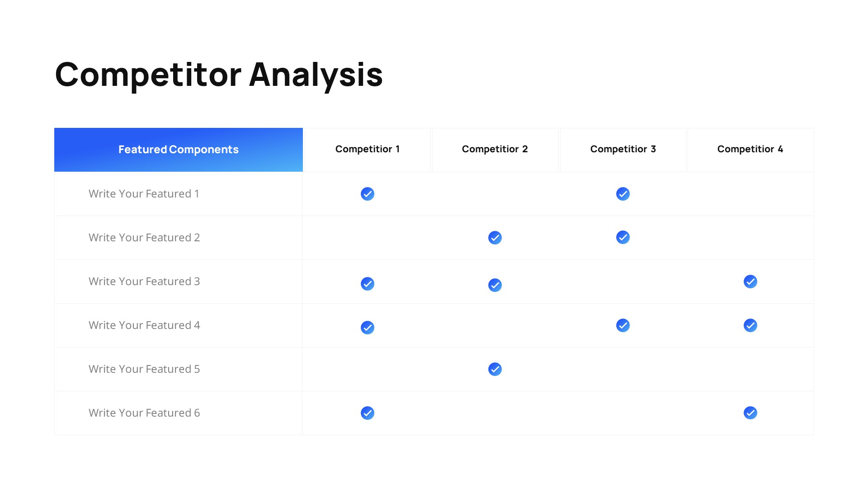
Task: Click the Write Your Featured 5 text
Action: (144, 369)
